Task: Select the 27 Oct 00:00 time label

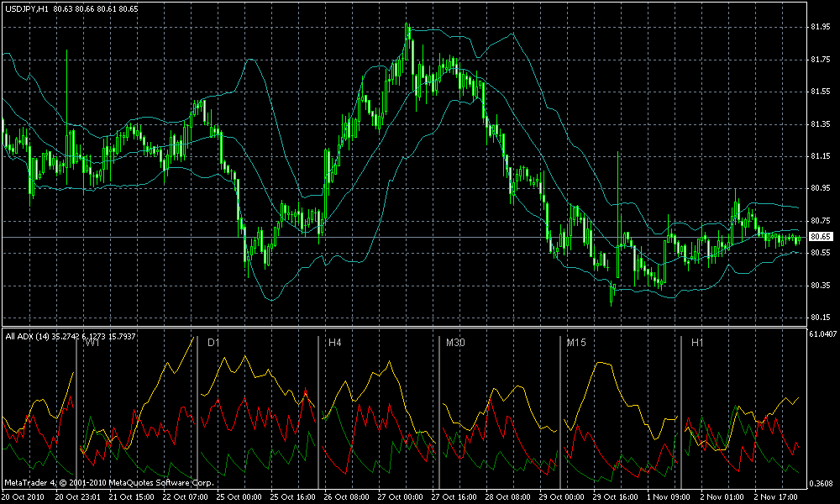Action: point(401,497)
